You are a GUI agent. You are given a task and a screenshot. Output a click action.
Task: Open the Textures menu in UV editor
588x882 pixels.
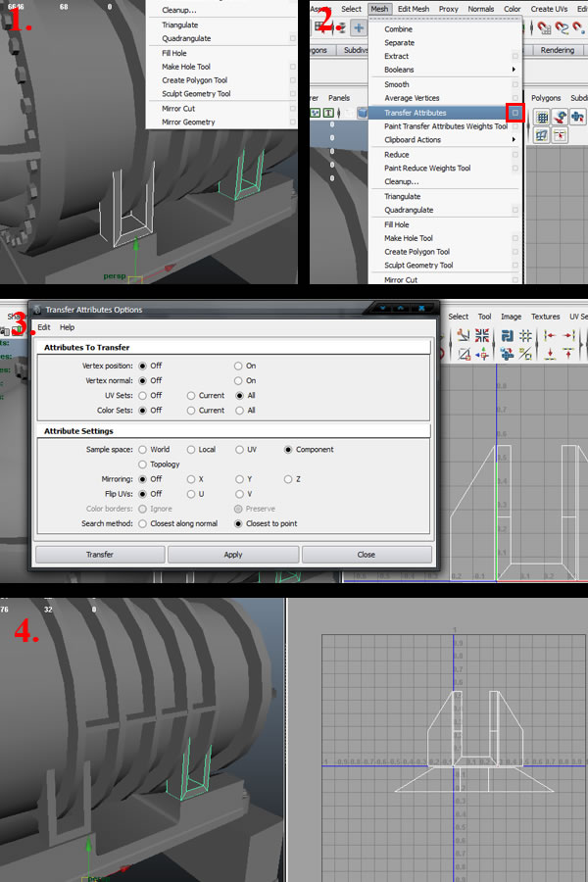[545, 317]
